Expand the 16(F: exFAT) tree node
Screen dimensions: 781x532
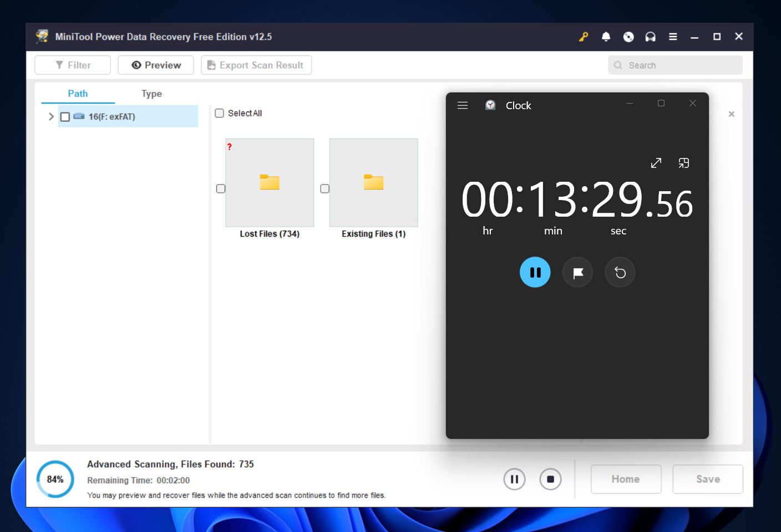[51, 116]
